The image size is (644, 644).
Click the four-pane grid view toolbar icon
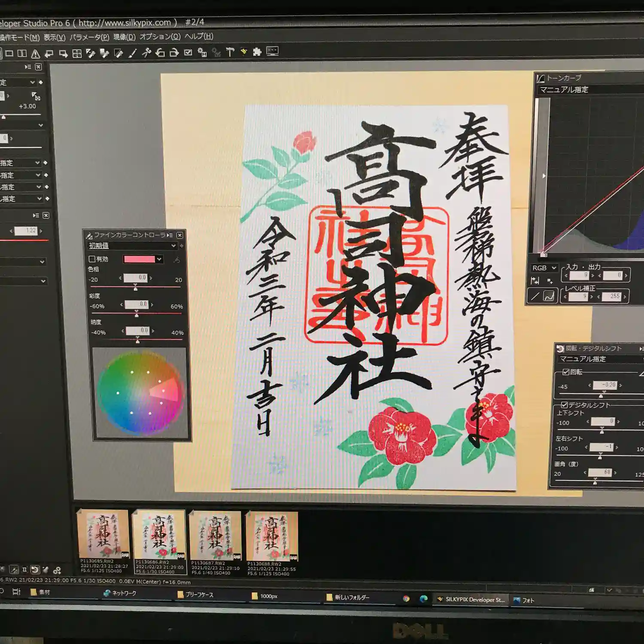click(77, 54)
